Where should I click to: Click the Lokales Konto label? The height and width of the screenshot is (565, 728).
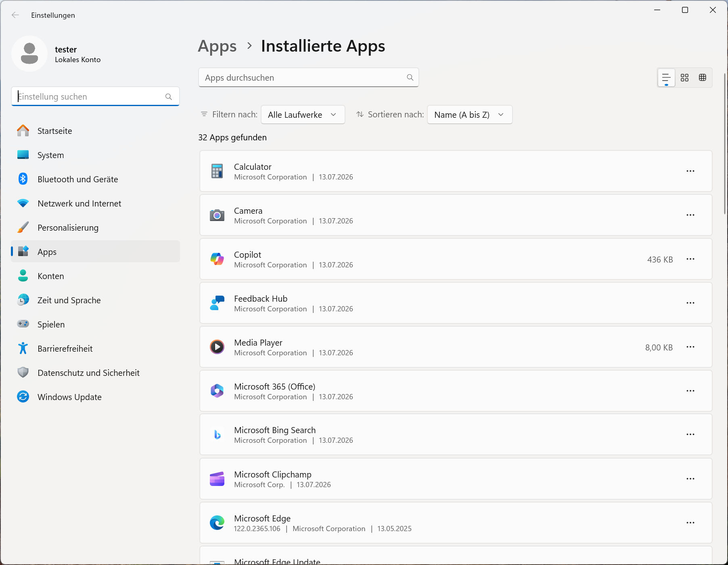click(x=78, y=60)
